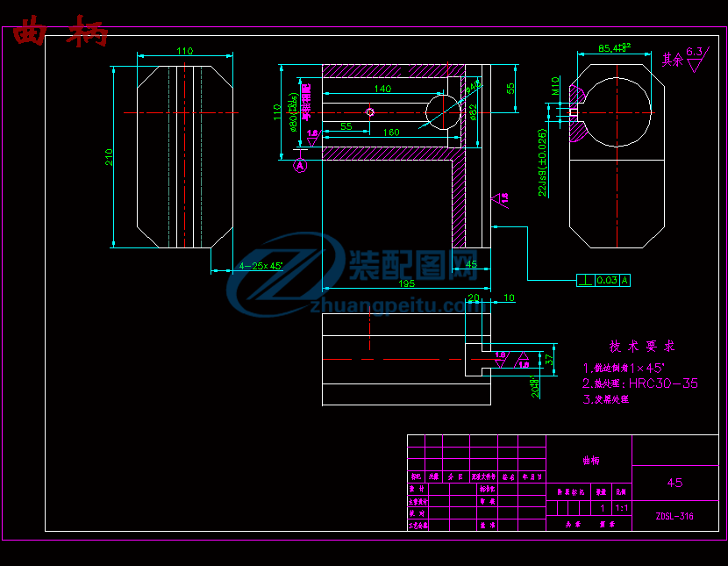Select the 210 height dimension
This screenshot has height=566, width=728.
click(x=110, y=156)
